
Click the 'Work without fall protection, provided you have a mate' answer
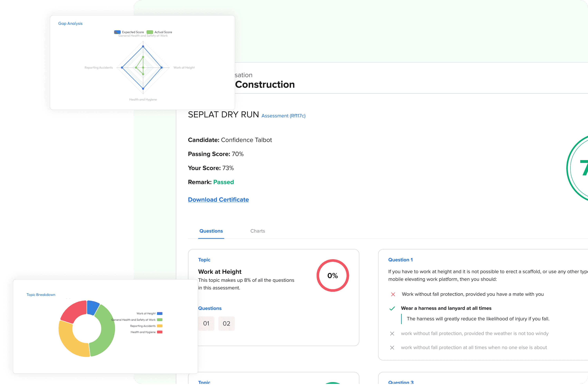473,294
